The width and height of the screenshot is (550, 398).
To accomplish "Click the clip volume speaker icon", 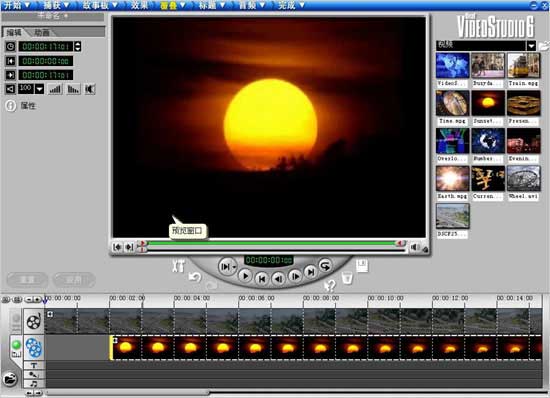I will [11, 89].
